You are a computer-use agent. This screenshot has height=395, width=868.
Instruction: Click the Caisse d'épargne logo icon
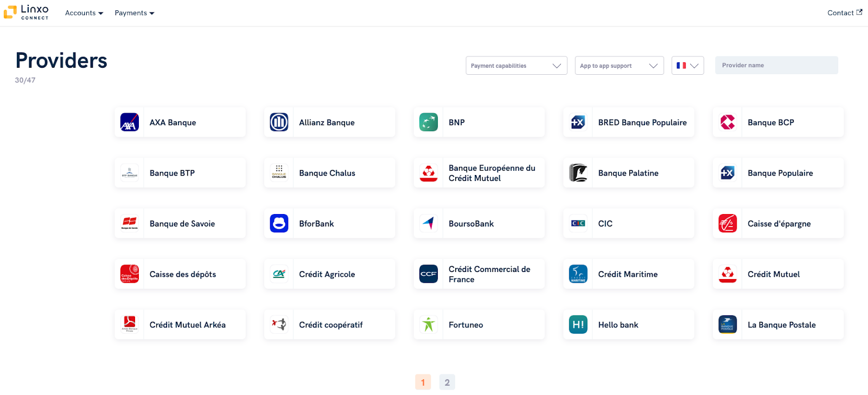point(727,223)
